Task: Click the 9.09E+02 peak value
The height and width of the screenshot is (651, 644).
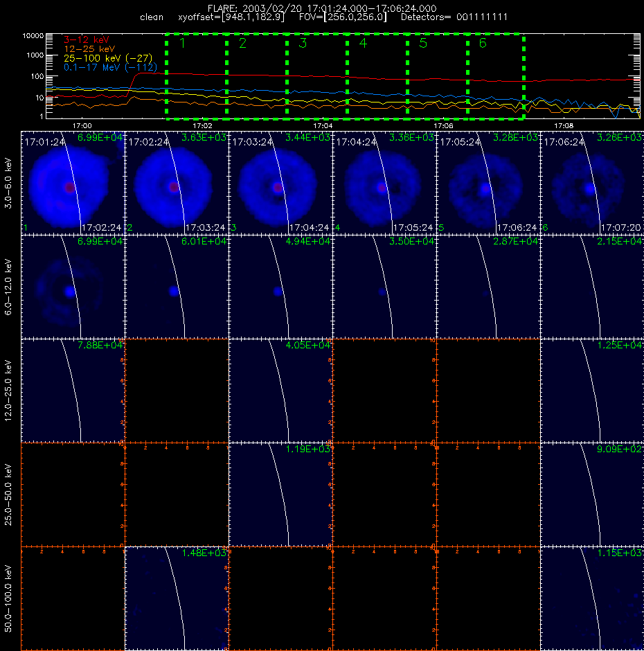Action: pos(619,449)
